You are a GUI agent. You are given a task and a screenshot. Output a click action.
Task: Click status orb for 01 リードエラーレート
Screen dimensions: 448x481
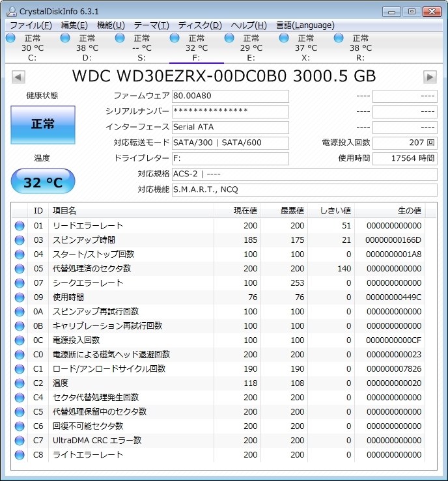(20, 226)
